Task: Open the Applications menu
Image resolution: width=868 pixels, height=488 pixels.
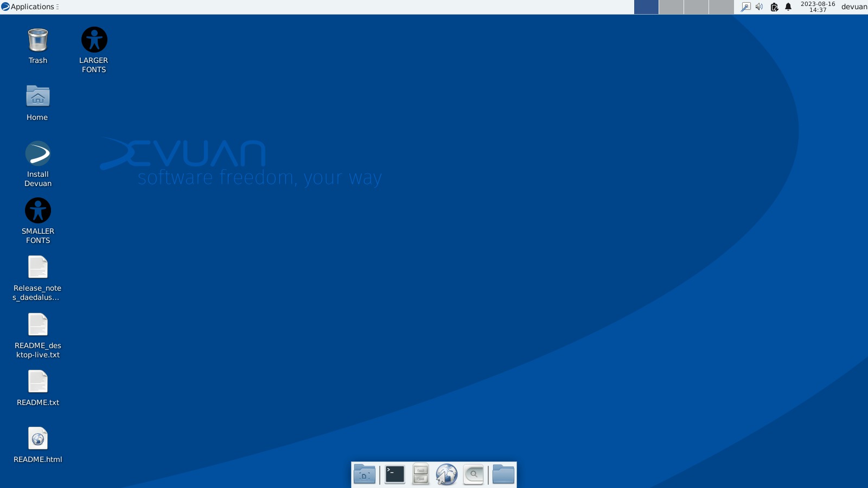Action: pos(30,7)
